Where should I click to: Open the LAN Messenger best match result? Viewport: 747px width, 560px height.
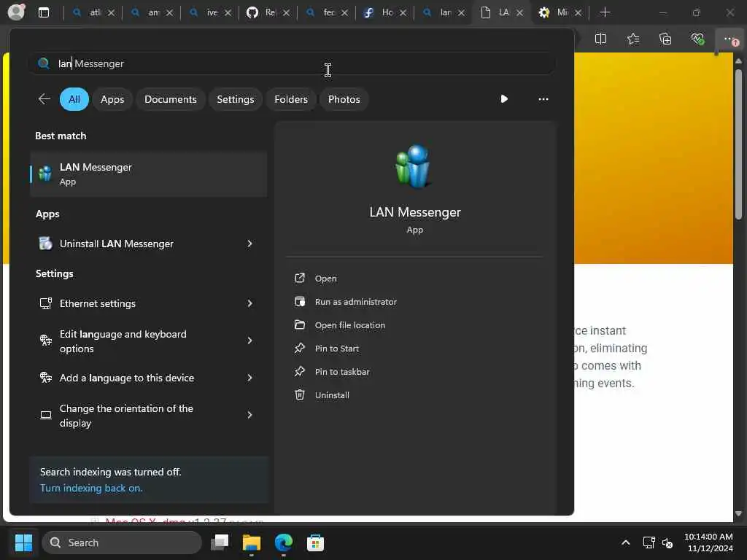click(148, 174)
